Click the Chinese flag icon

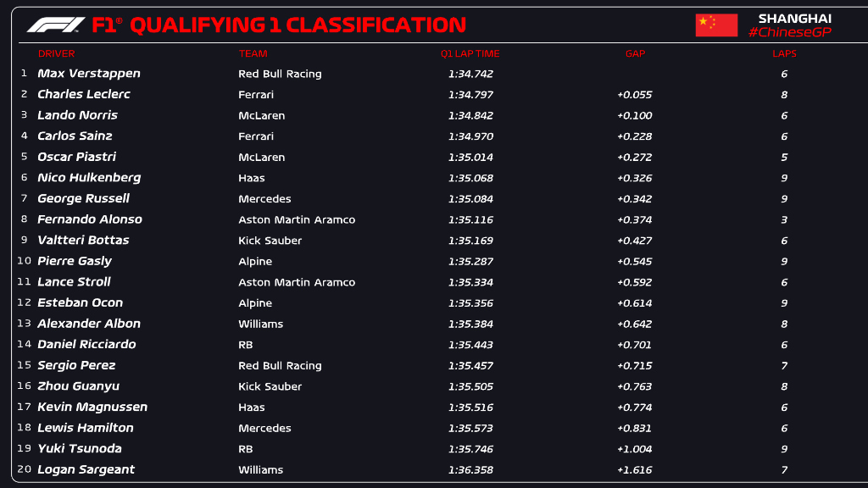click(x=716, y=25)
